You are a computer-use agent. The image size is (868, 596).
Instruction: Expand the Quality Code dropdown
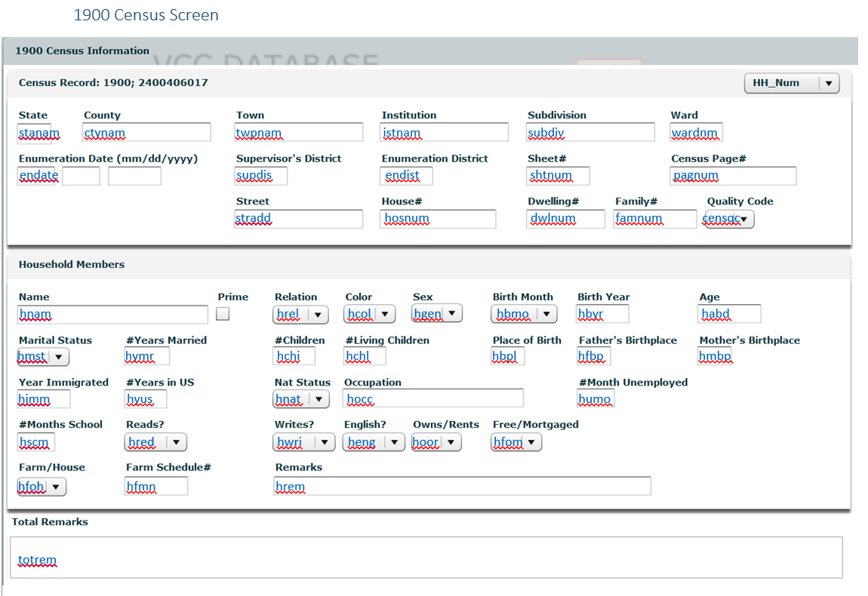point(729,220)
